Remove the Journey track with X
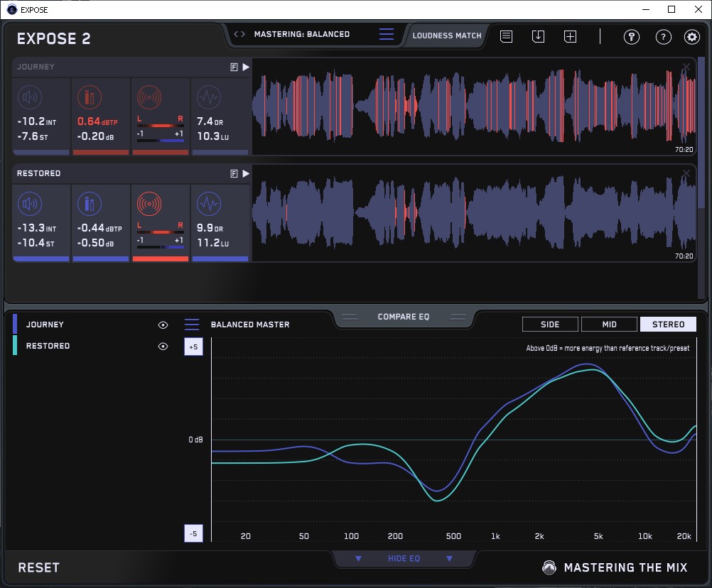This screenshot has width=712, height=588. [x=686, y=67]
